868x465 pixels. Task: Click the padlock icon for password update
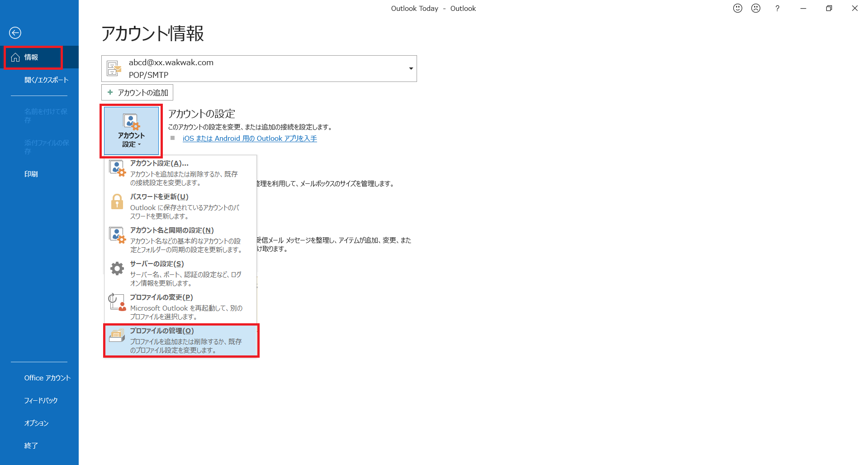click(117, 201)
